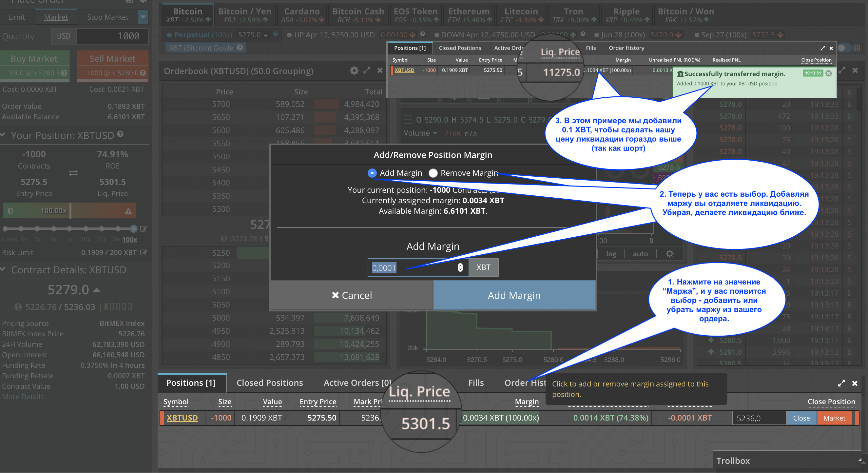This screenshot has height=473, width=868.
Task: Open the Ethereum ETH instrument tab
Action: 469,15
